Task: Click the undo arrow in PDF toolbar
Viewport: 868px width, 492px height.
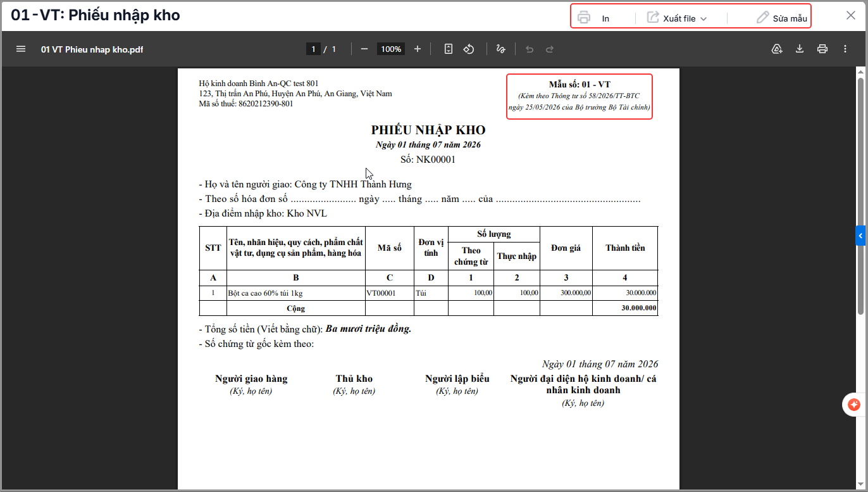Action: tap(530, 49)
